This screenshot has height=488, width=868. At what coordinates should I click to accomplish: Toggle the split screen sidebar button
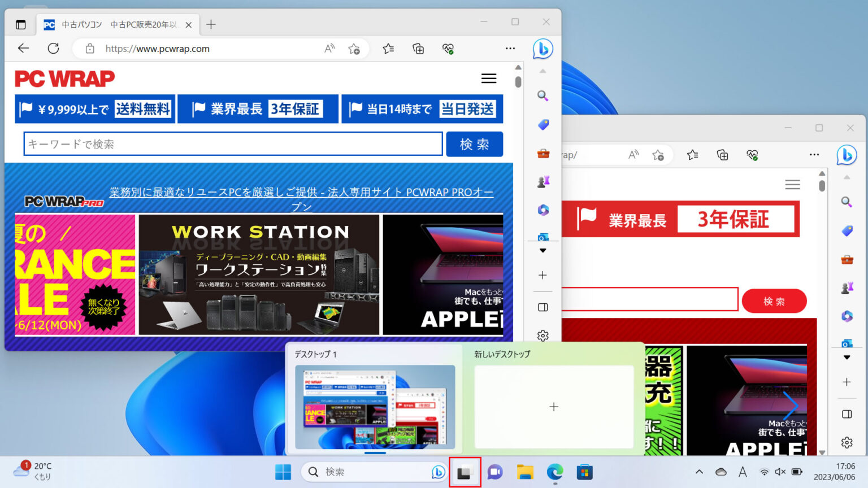tap(543, 307)
